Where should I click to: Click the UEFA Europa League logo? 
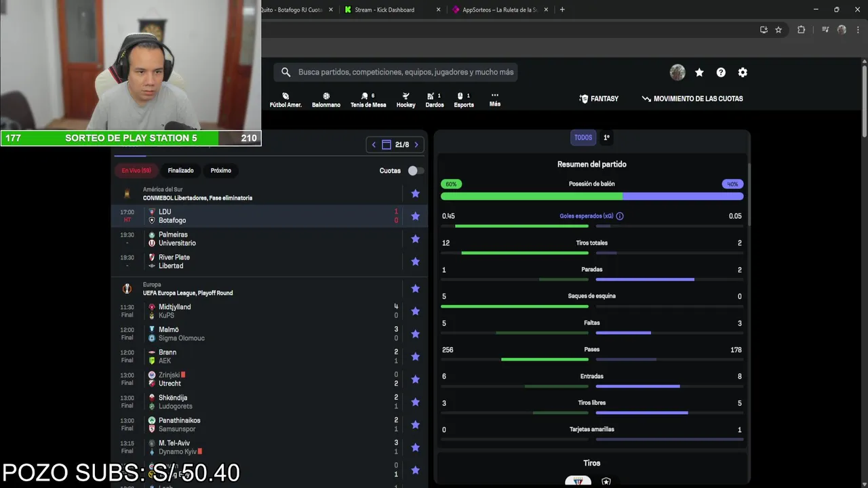point(127,289)
